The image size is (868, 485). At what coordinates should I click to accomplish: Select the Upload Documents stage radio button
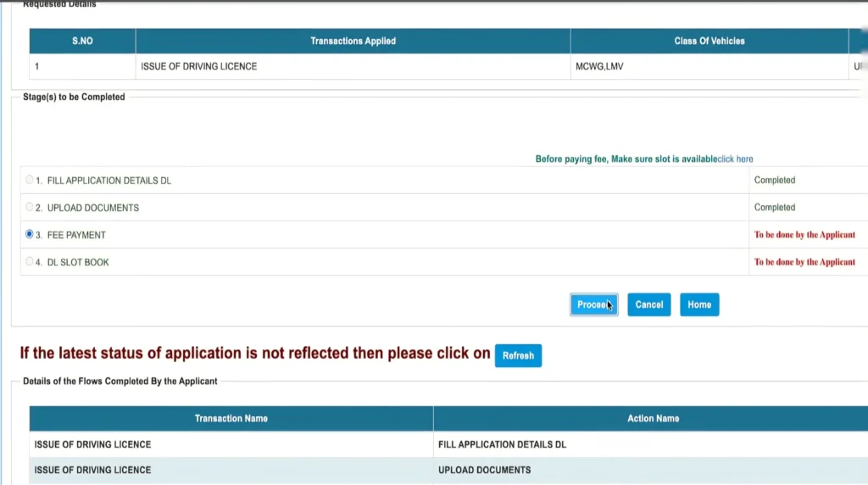30,207
